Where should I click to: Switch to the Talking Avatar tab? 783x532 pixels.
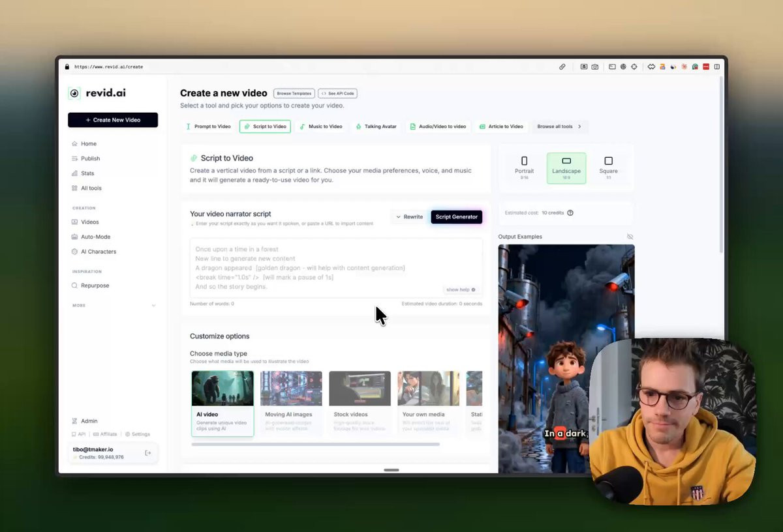(376, 126)
